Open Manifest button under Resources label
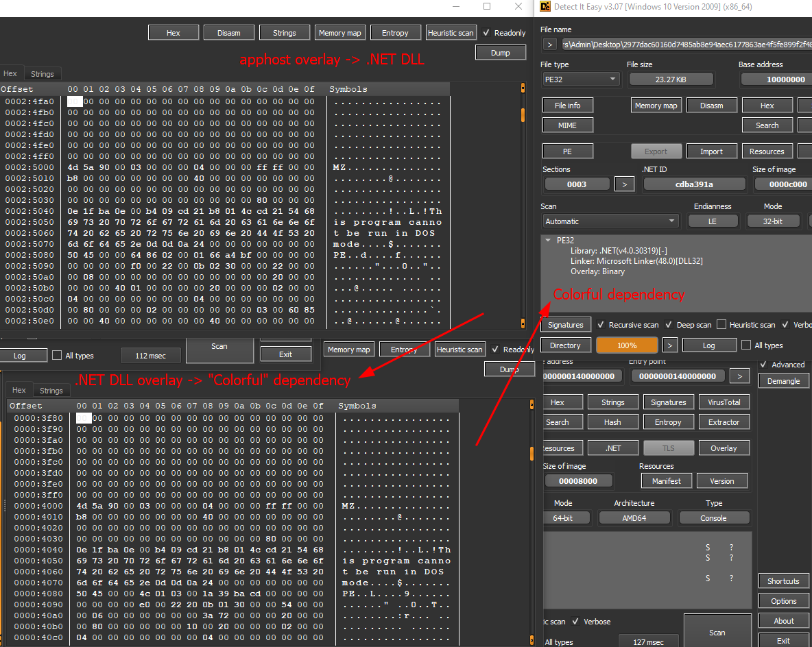Image resolution: width=812 pixels, height=647 pixels. click(667, 481)
